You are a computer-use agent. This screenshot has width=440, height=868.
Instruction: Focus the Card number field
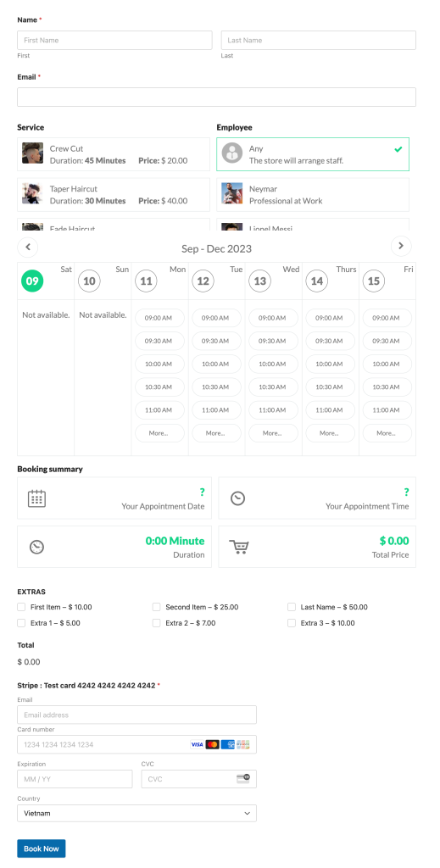pyautogui.click(x=136, y=744)
